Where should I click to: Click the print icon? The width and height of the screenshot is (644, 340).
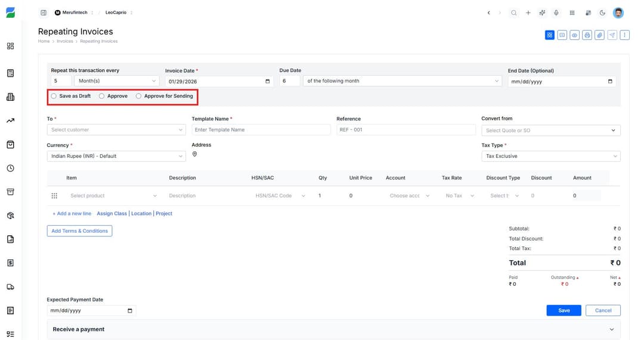tap(587, 35)
